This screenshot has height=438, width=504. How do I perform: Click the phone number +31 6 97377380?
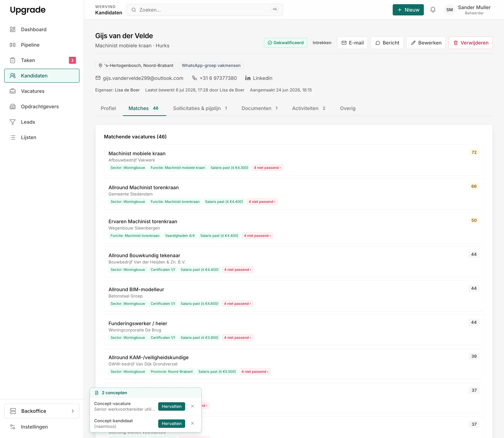coord(214,78)
